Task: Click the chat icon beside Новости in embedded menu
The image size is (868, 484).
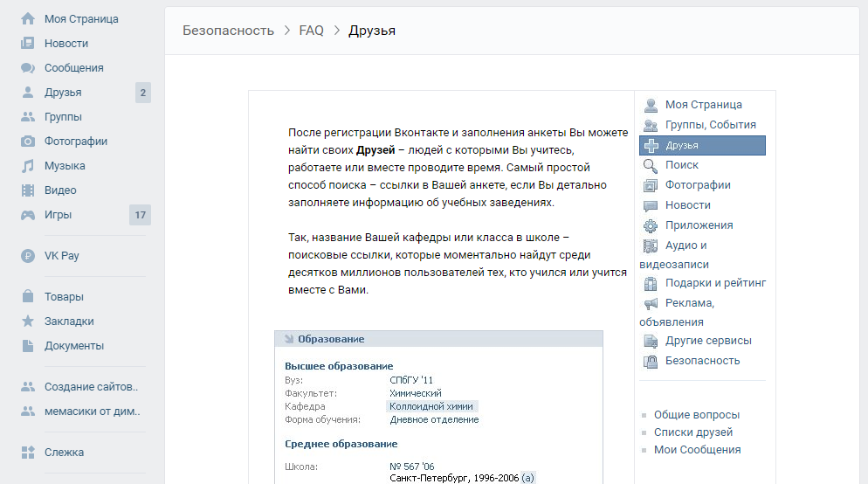Action: (651, 206)
